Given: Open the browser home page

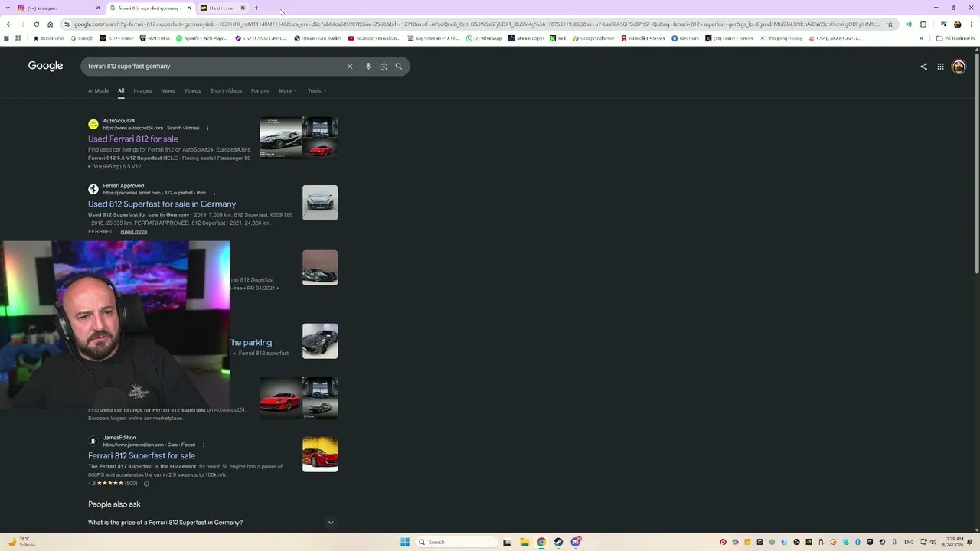Looking at the screenshot, I should [x=50, y=24].
